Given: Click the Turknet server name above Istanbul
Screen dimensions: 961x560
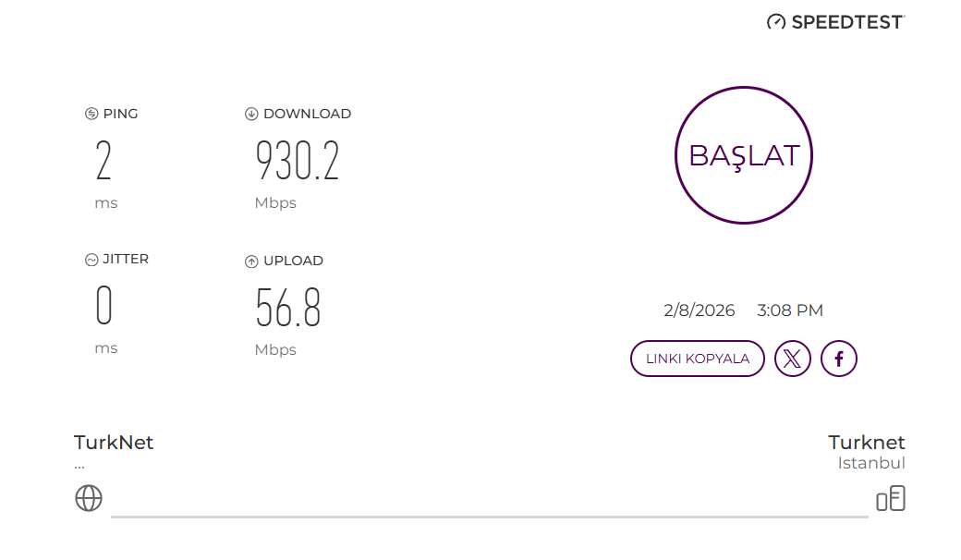Looking at the screenshot, I should (867, 443).
